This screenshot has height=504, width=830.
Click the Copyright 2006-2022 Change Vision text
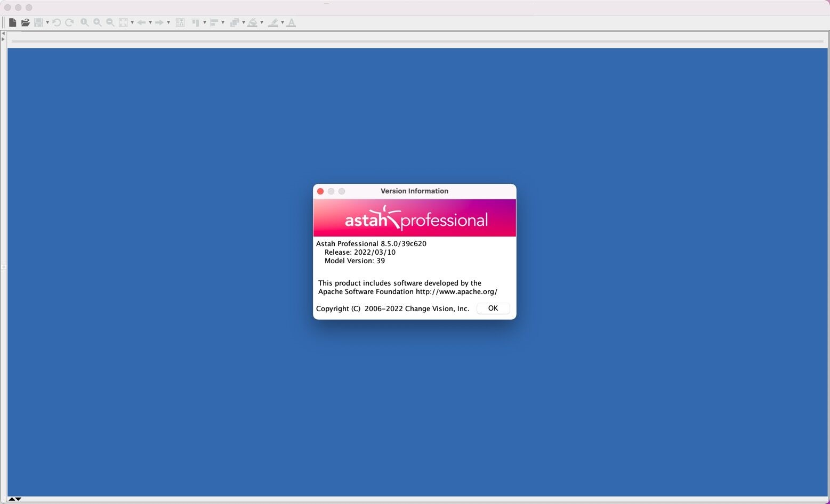point(392,308)
